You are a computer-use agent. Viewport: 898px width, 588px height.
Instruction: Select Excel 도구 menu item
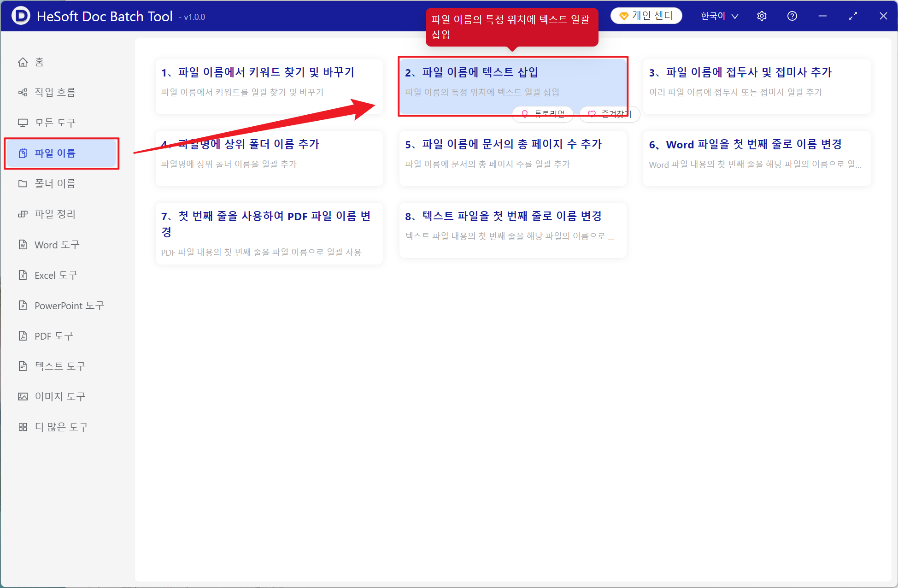click(x=61, y=275)
